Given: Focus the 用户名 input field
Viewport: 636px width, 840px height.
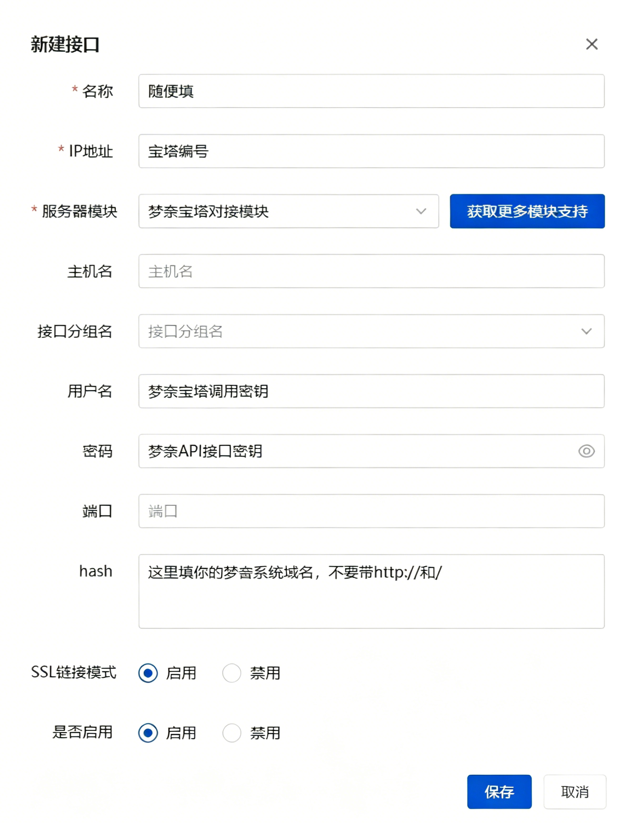Looking at the screenshot, I should (x=371, y=391).
